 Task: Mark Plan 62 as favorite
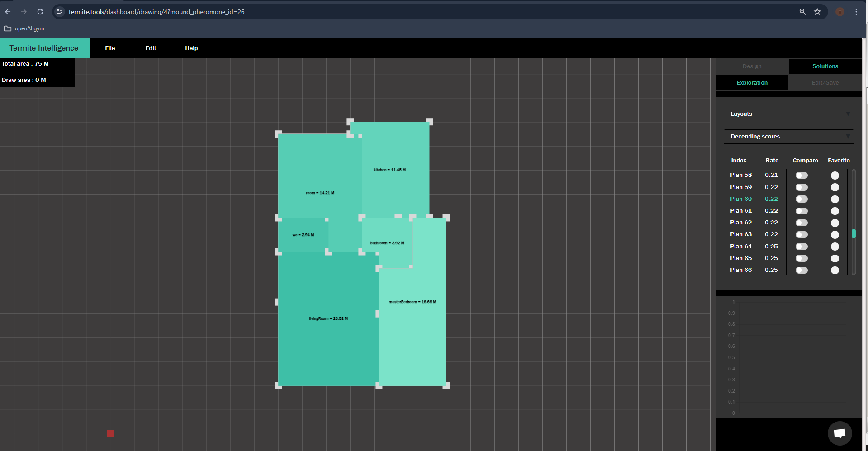(835, 223)
